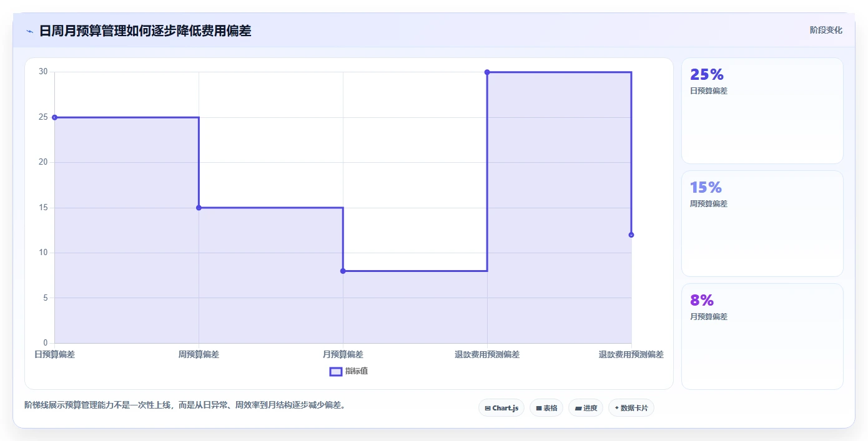Screen dimensions: 868x441
Task: Click the data point at value 25
Action: coord(55,117)
